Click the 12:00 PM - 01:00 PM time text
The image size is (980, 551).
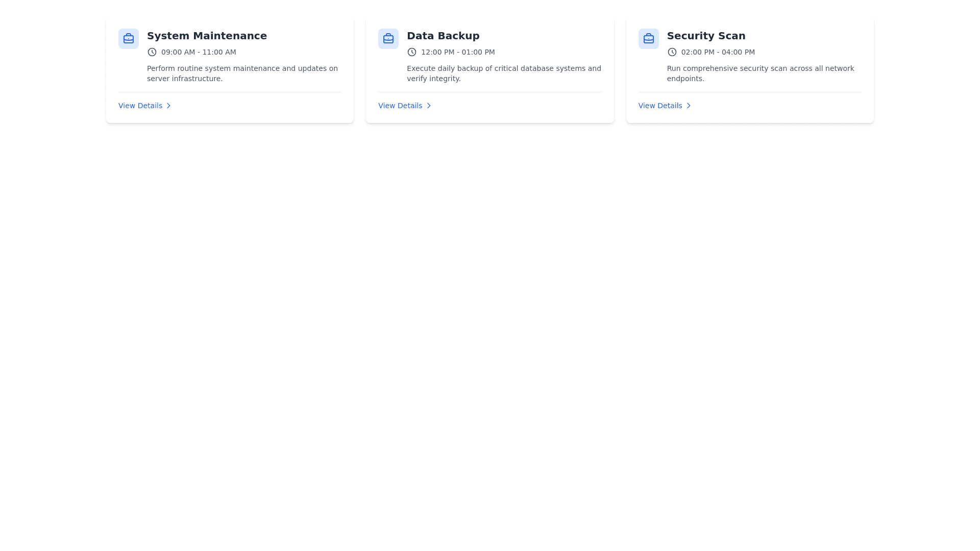pyautogui.click(x=458, y=52)
